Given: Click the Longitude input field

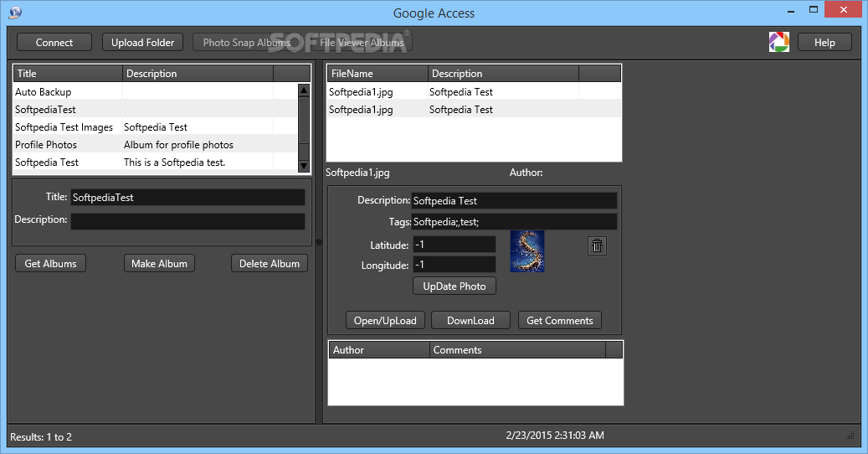Looking at the screenshot, I should 455,265.
